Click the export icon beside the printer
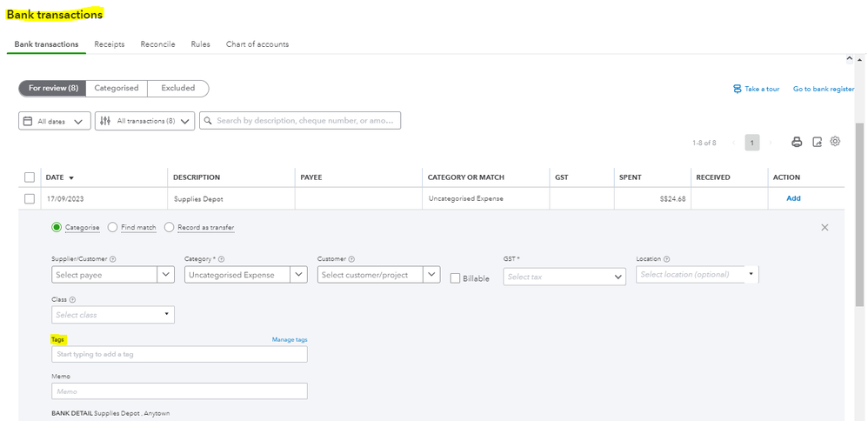This screenshot has height=421, width=868. pyautogui.click(x=817, y=142)
